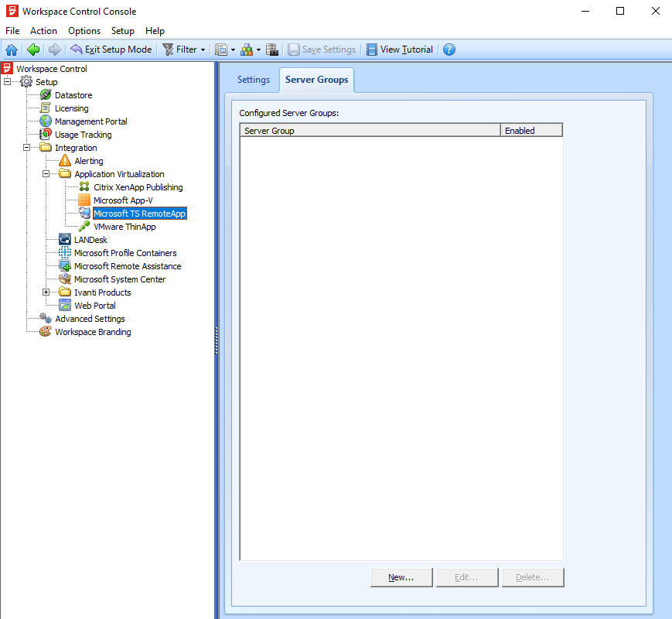Click the Microsoft System Center icon
This screenshot has height=619, width=672.
(x=65, y=279)
